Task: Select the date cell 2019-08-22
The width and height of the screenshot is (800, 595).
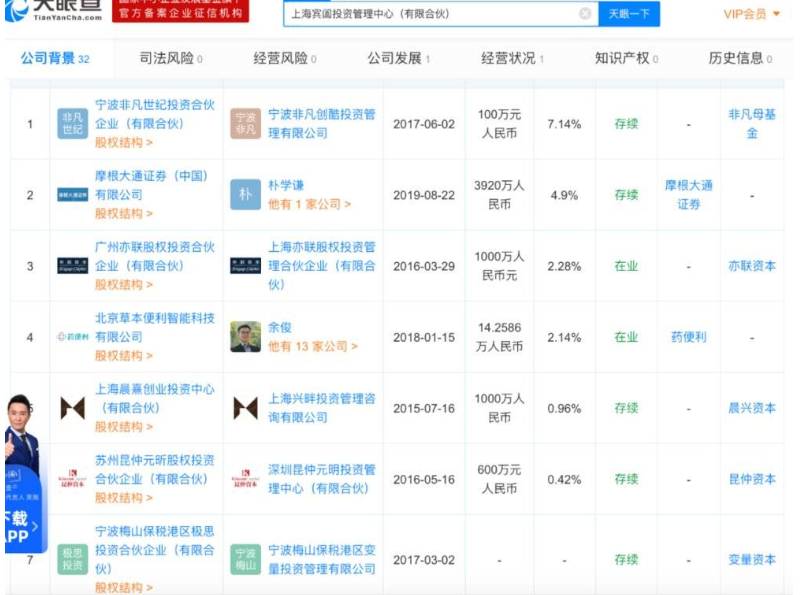Action: point(424,195)
